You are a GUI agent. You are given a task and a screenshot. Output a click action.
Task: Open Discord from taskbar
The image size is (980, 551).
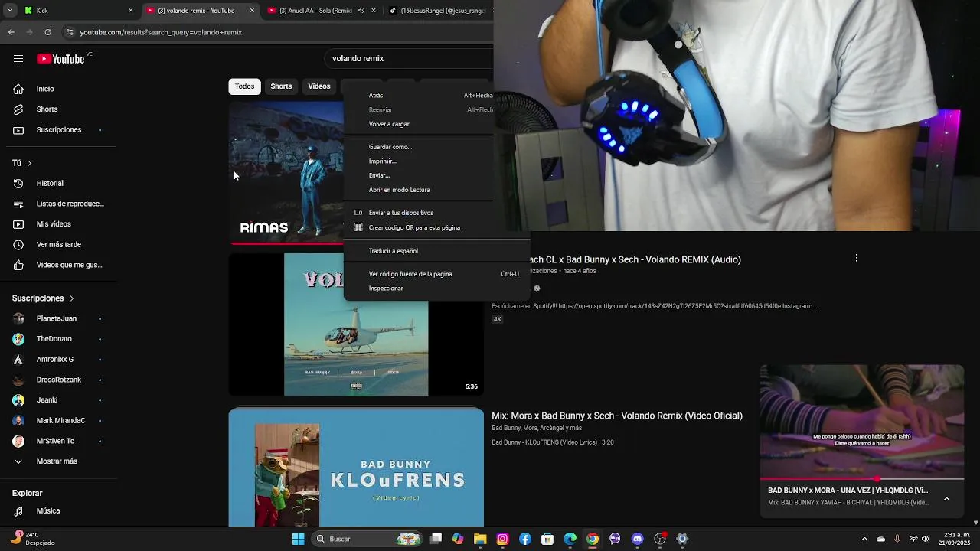click(637, 539)
